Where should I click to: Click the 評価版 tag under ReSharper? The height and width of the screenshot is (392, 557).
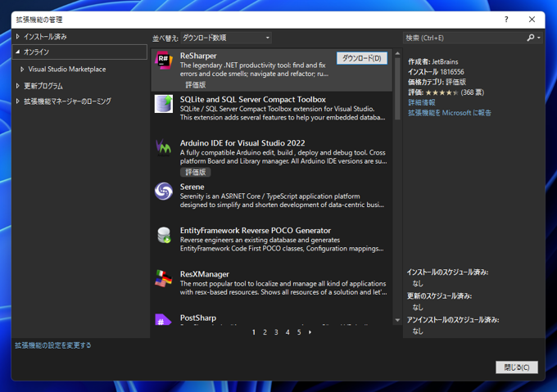(196, 85)
